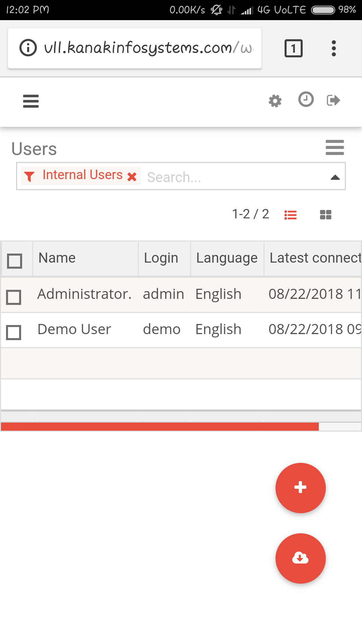Select the Administrator row checkbox

point(14,297)
